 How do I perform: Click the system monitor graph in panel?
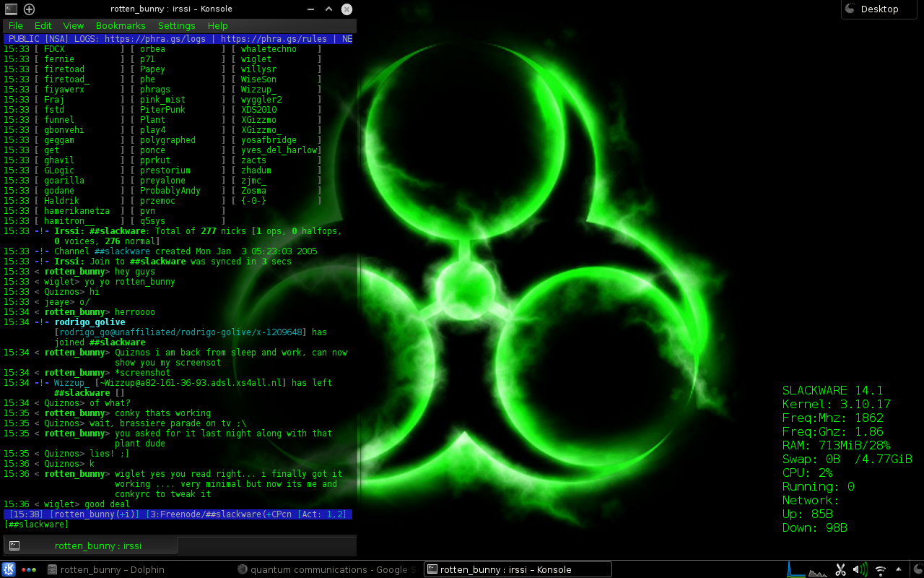[807, 569]
